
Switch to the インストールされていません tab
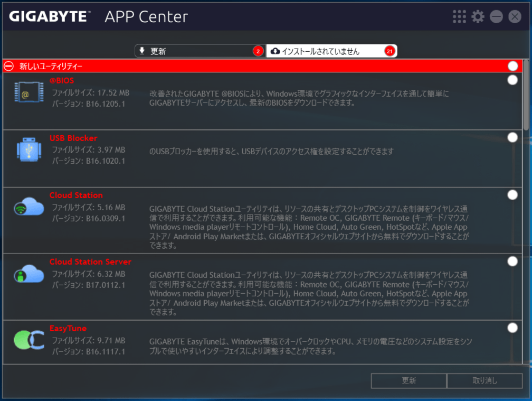[331, 51]
